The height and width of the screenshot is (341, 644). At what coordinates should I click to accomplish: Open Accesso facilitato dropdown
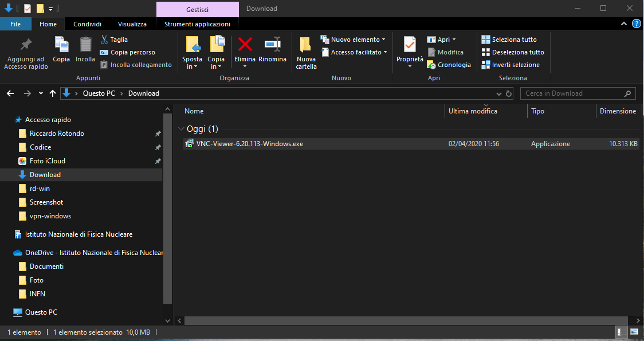pos(354,52)
